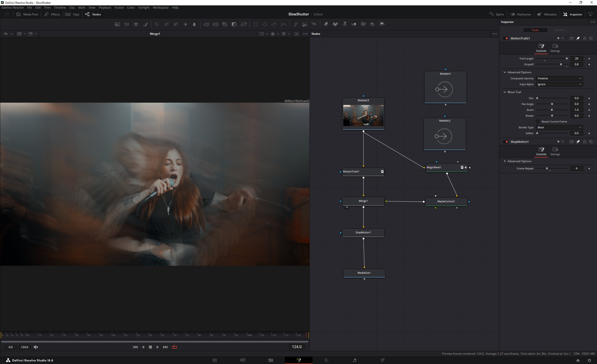This screenshot has width=597, height=364.
Task: Adjust the Trail Length slider
Action: [x=566, y=59]
